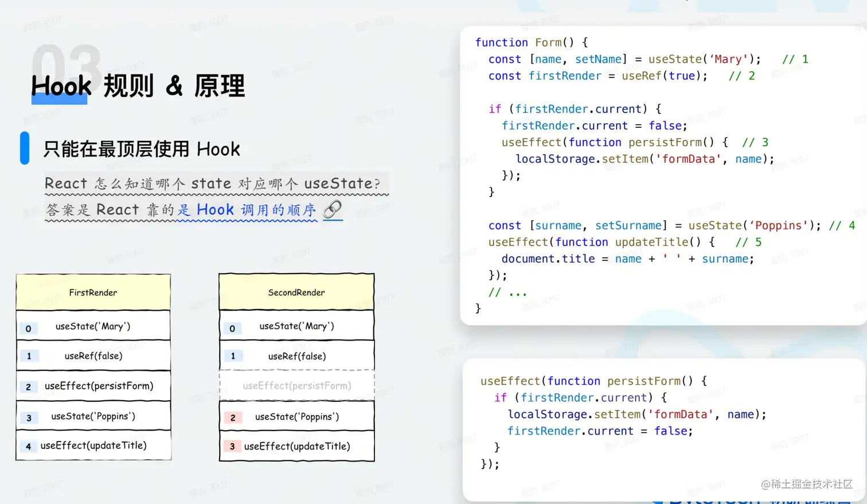Screen dimensions: 867x504
Task: Click the FirstRender table header
Action: pyautogui.click(x=93, y=292)
